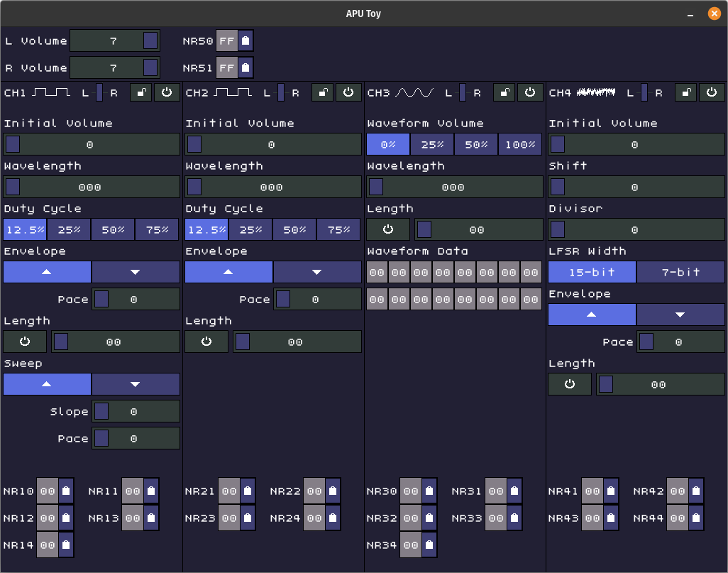This screenshot has height=573, width=728.
Task: Toggle the CH1 lock icon
Action: pos(141,92)
